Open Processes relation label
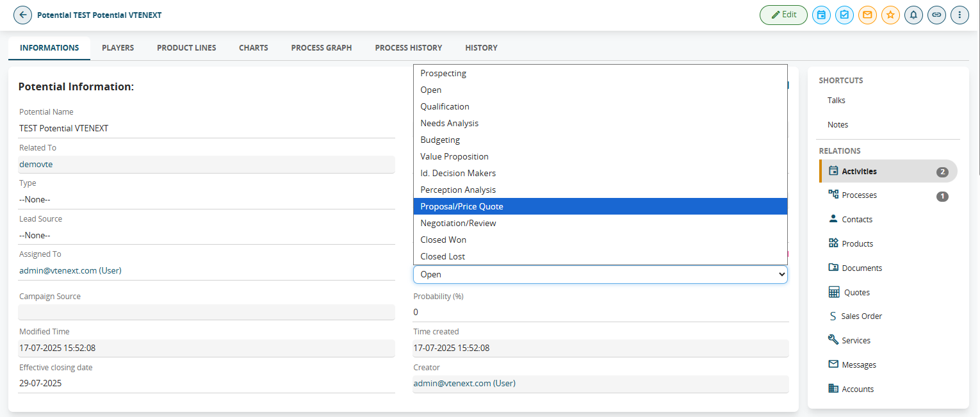The height and width of the screenshot is (417, 980). click(x=859, y=195)
